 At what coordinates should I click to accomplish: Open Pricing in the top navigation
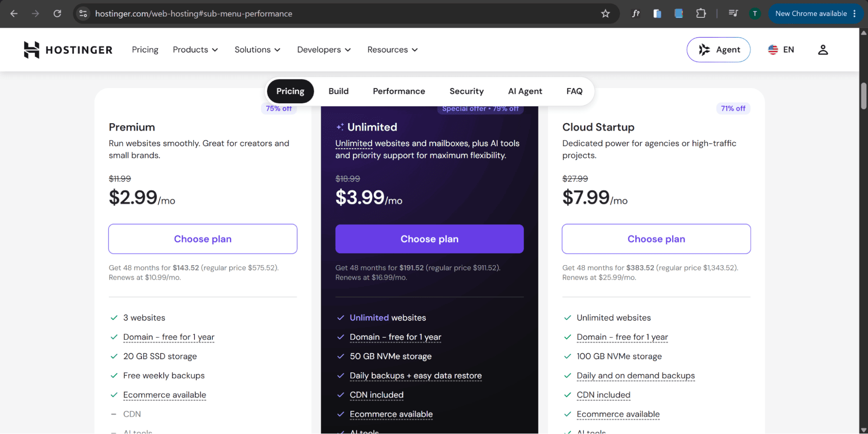(145, 50)
